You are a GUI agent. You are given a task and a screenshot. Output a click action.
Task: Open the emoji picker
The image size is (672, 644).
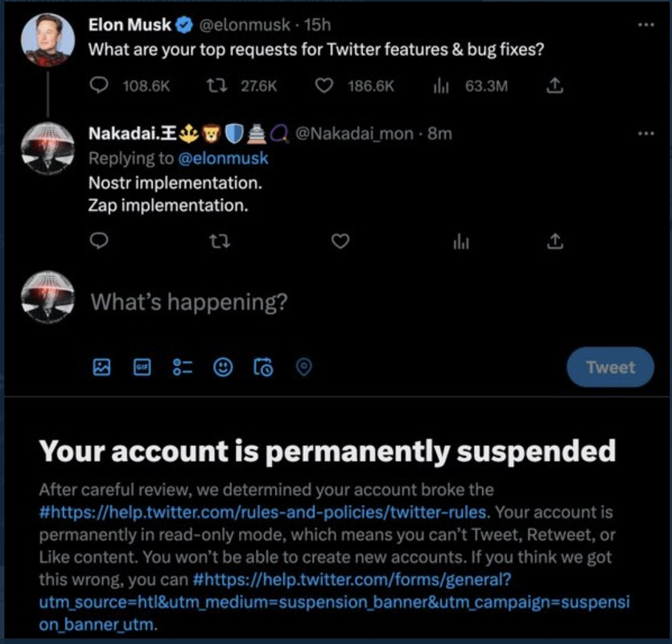click(x=223, y=367)
